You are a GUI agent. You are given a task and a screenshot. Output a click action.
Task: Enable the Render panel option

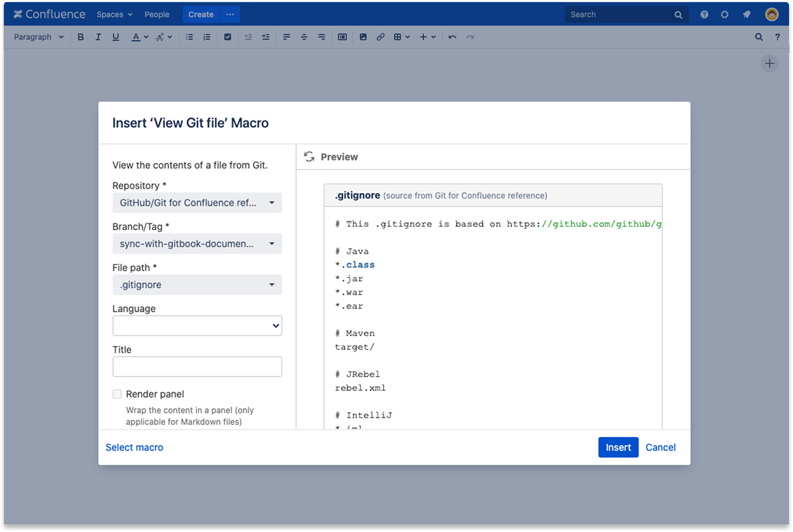117,394
